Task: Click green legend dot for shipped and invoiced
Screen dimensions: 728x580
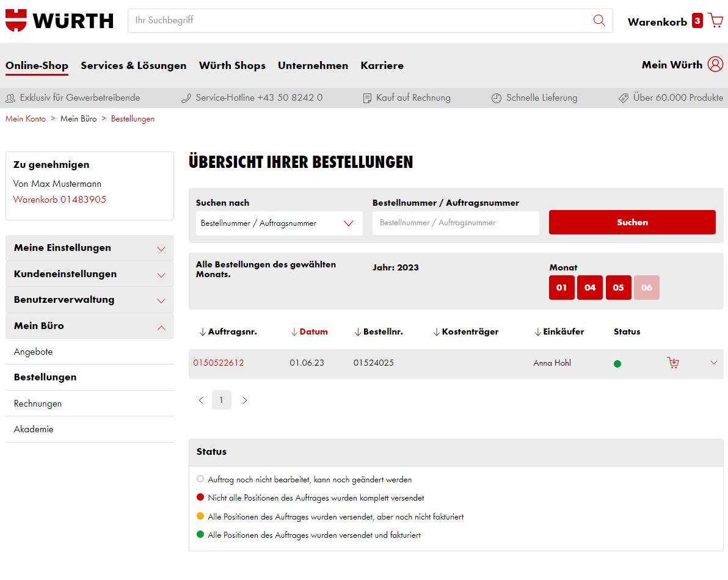Action: [200, 535]
